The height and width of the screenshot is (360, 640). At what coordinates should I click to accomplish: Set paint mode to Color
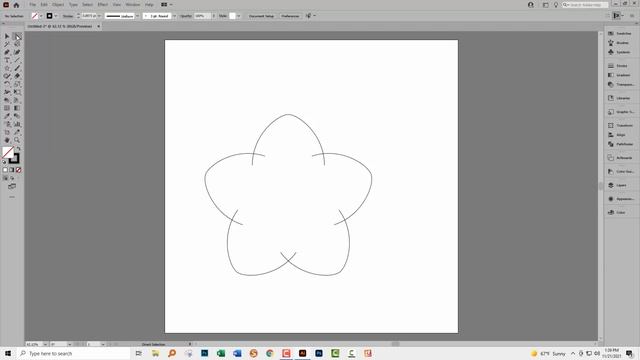[5, 170]
